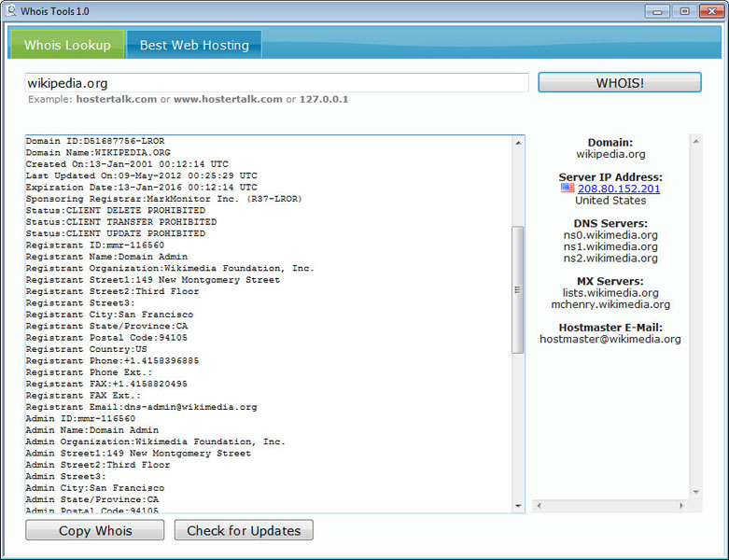729x560 pixels.
Task: Click 'Registrant City:San Francisco' line
Action: 110,315
